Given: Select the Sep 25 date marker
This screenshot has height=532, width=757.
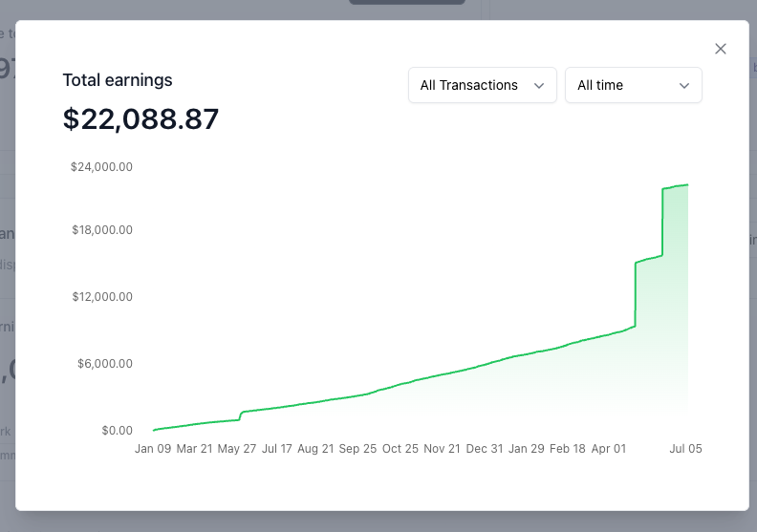Looking at the screenshot, I should 357,449.
